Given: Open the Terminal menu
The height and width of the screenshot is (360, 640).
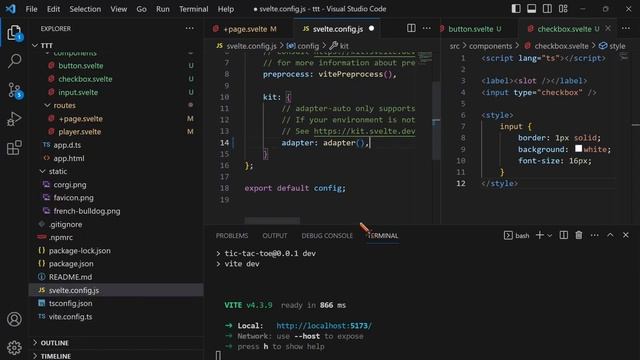Looking at the screenshot, I should (x=193, y=9).
